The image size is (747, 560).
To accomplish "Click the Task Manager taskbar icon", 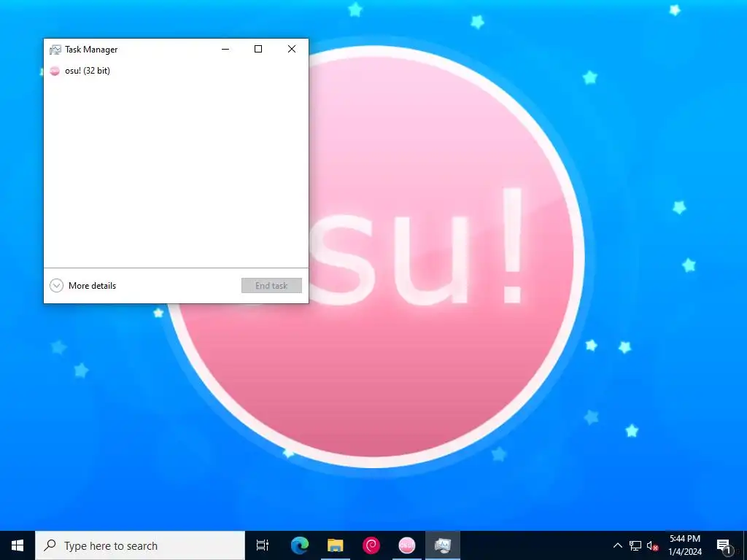I will tap(443, 545).
